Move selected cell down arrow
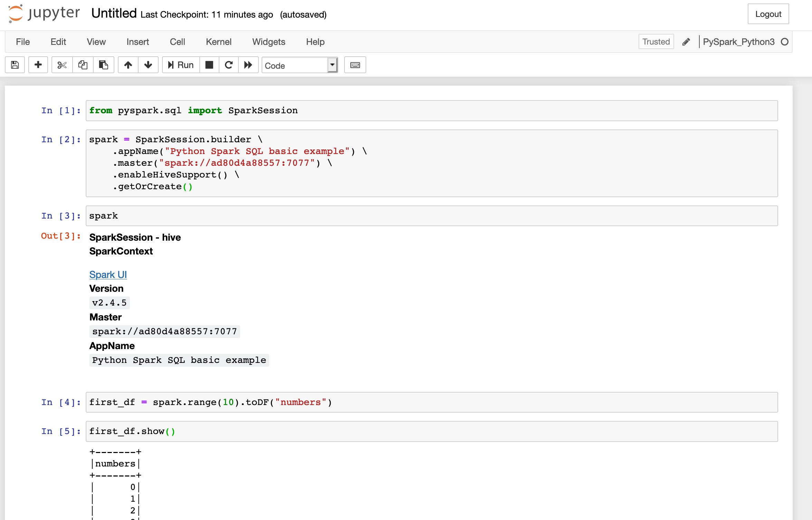812x520 pixels. point(148,65)
